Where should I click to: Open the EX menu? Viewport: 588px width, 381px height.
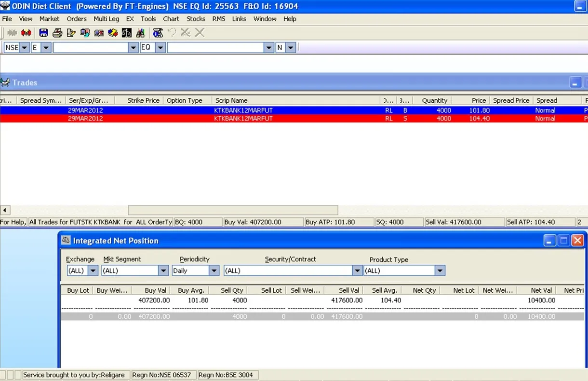click(130, 19)
